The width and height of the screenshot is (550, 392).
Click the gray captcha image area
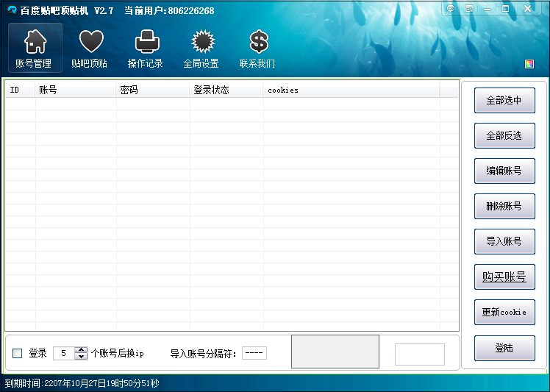[x=335, y=352]
